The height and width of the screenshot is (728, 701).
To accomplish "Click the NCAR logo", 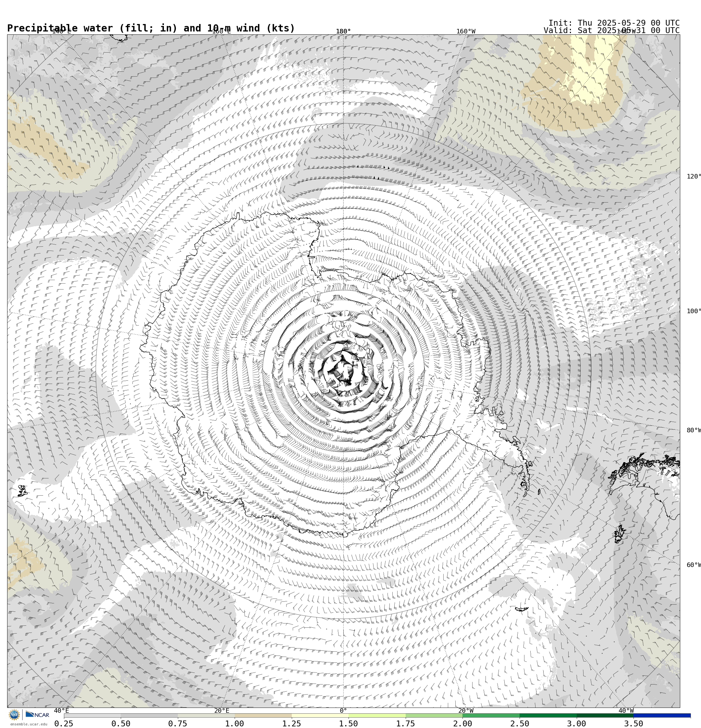I will click(x=37, y=714).
